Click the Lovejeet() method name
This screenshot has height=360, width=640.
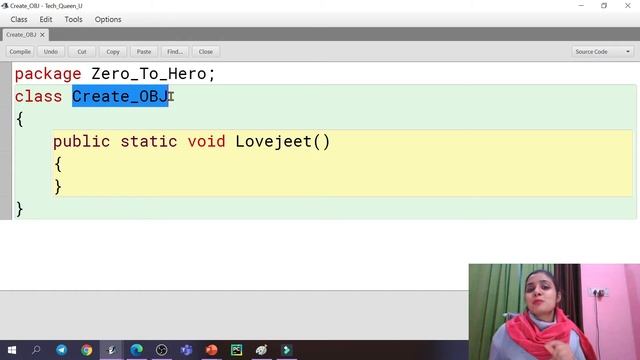click(x=282, y=141)
